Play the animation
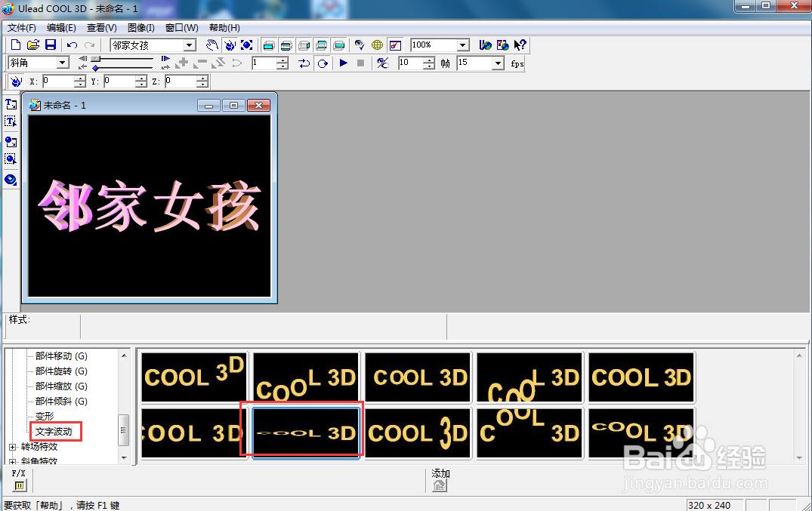This screenshot has width=812, height=511. [x=344, y=63]
